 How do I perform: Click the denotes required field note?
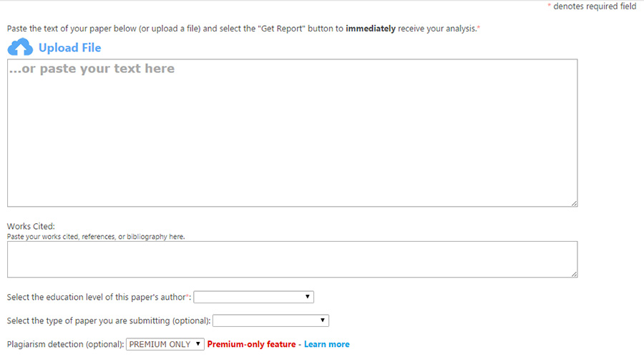coord(594,6)
